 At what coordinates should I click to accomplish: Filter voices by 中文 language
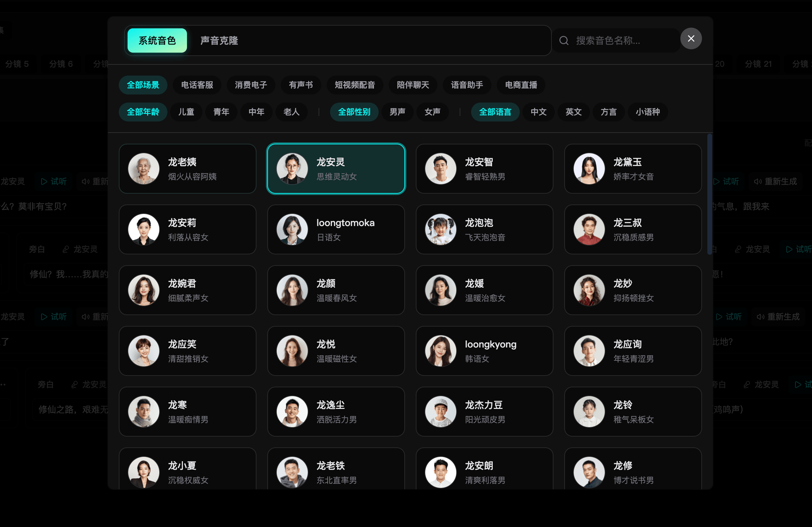538,112
